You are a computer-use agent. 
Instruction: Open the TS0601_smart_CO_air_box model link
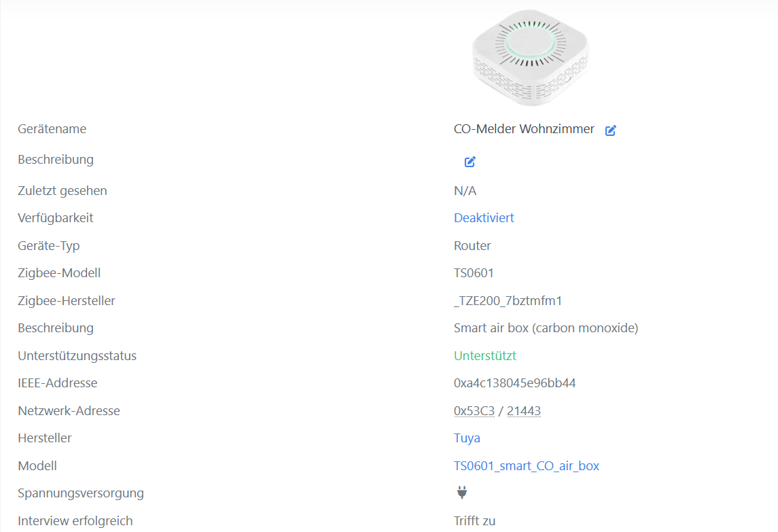tap(527, 465)
